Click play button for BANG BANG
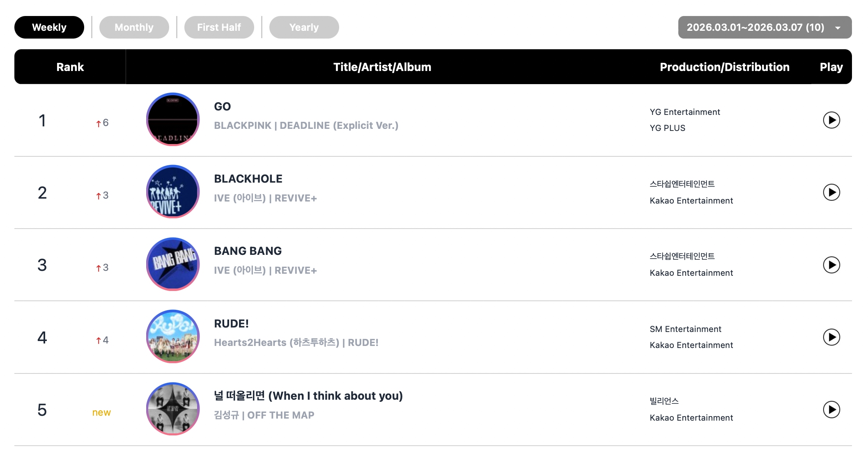 pyautogui.click(x=831, y=265)
